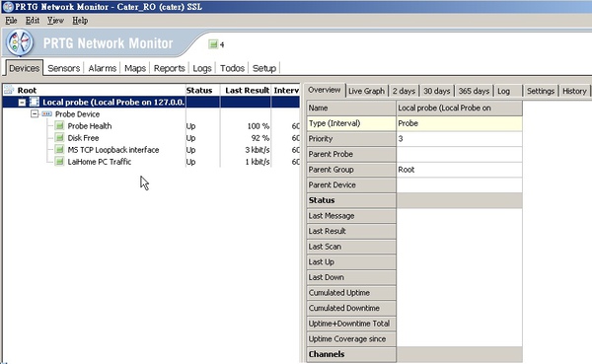Viewport: 592px width, 364px height.
Task: Click the 1 kbit/s last result
Action: (258, 162)
